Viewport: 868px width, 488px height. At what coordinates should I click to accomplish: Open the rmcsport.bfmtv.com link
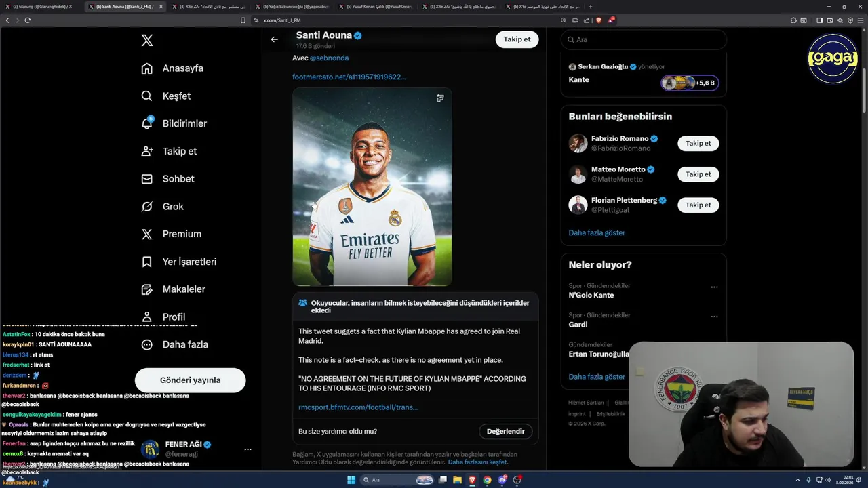pyautogui.click(x=358, y=407)
